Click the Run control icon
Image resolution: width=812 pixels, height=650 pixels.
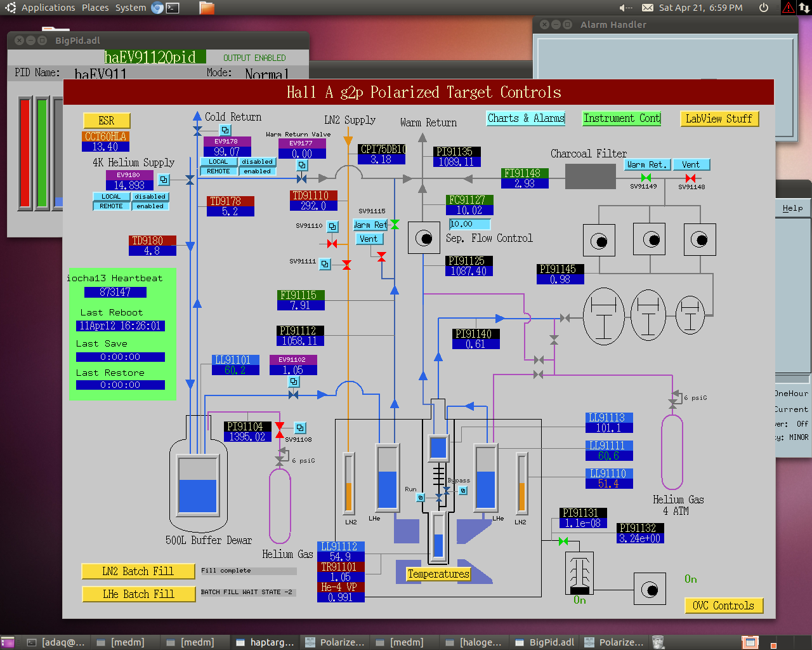coord(420,498)
